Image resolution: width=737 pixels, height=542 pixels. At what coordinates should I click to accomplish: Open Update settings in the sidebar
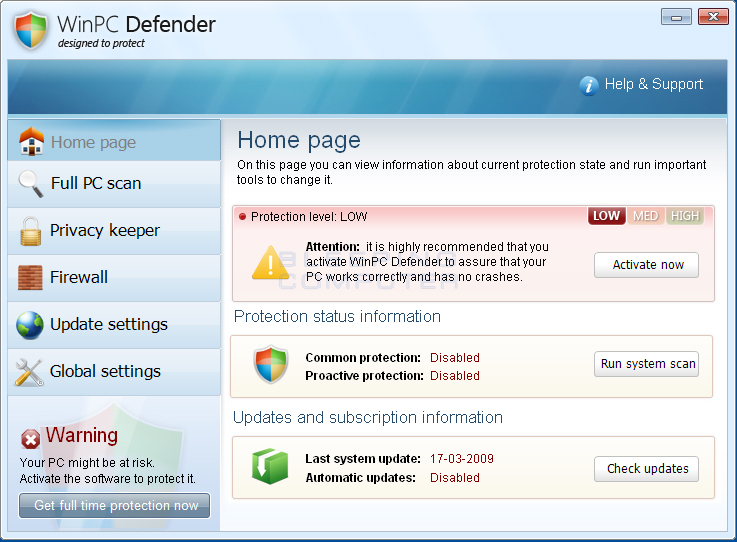pos(114,325)
